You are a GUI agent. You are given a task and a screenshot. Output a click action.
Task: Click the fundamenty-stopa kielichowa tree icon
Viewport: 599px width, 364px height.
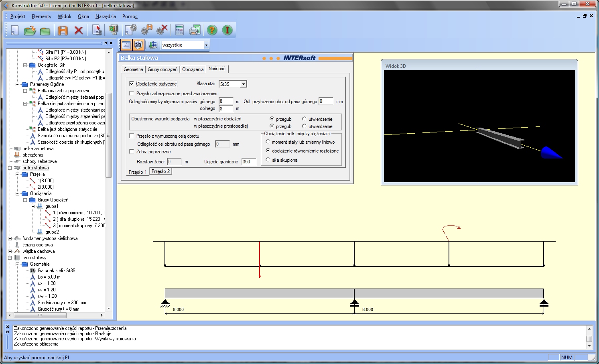pyautogui.click(x=17, y=238)
